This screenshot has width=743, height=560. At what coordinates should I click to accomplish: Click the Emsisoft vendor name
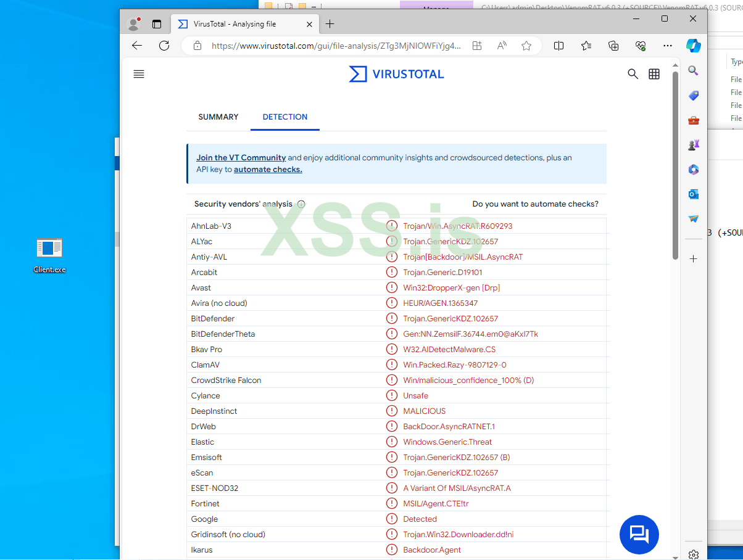[206, 458]
